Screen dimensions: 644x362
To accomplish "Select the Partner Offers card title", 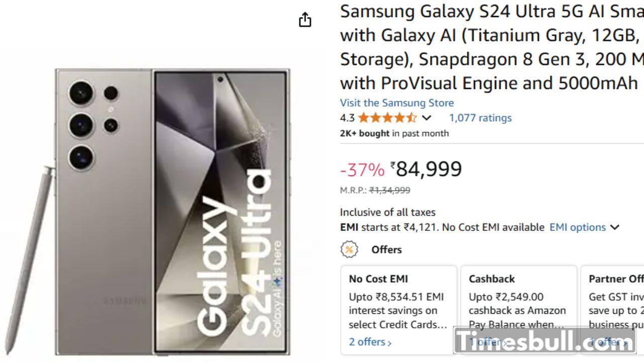I will [x=616, y=279].
